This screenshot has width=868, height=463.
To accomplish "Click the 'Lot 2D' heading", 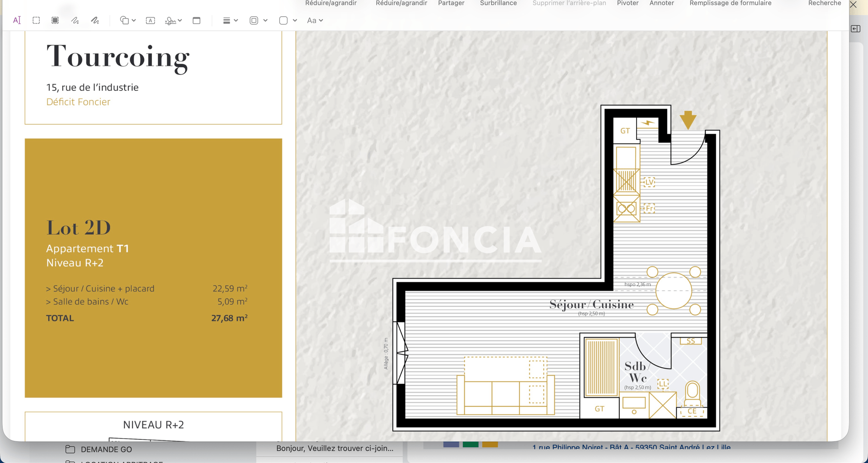I will click(79, 227).
